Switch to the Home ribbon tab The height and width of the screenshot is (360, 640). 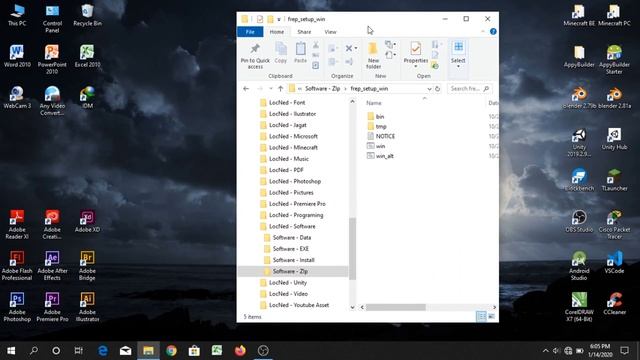[277, 32]
